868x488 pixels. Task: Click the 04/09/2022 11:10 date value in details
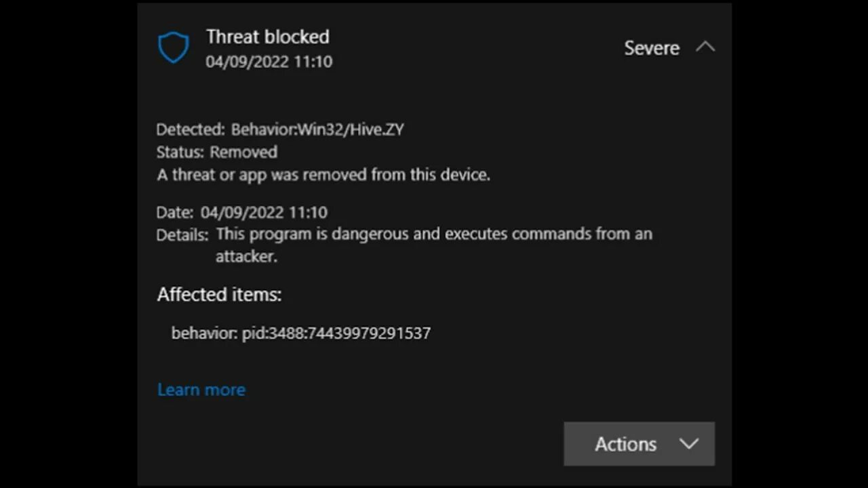point(264,212)
